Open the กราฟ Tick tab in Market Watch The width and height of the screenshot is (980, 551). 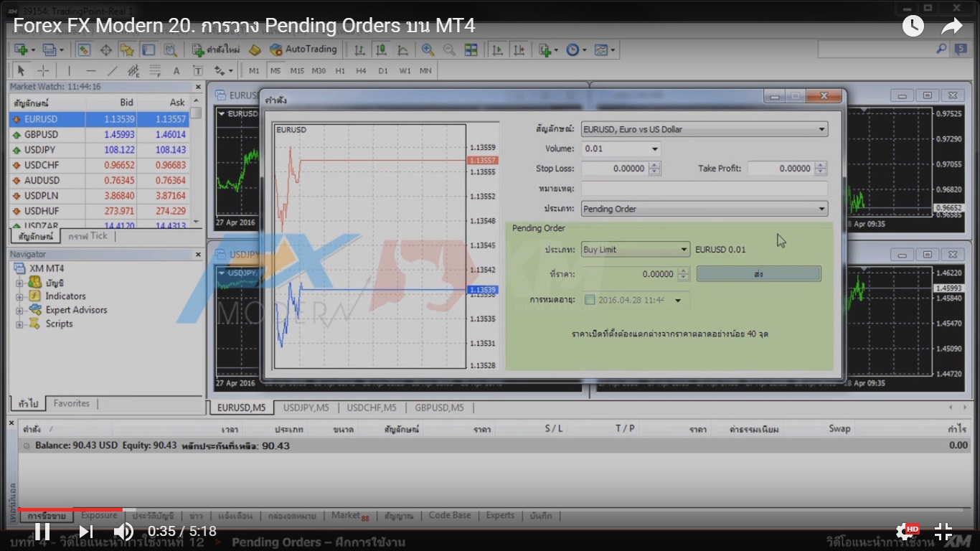click(x=88, y=236)
